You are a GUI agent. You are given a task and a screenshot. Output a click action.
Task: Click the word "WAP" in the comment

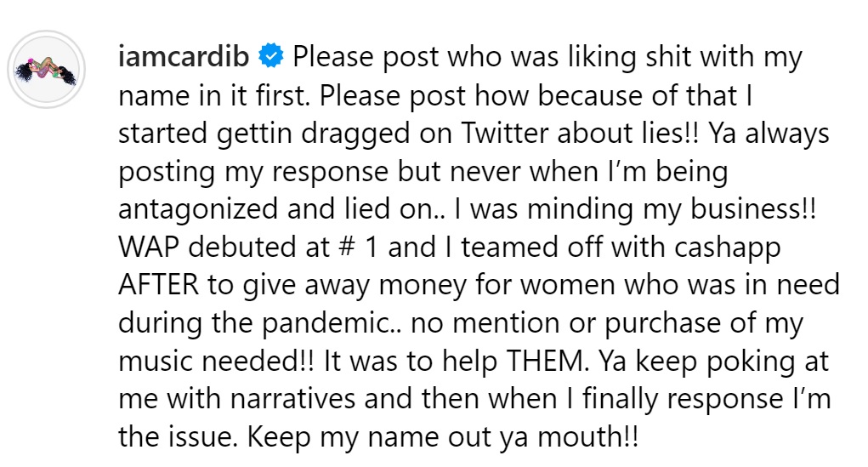click(149, 247)
